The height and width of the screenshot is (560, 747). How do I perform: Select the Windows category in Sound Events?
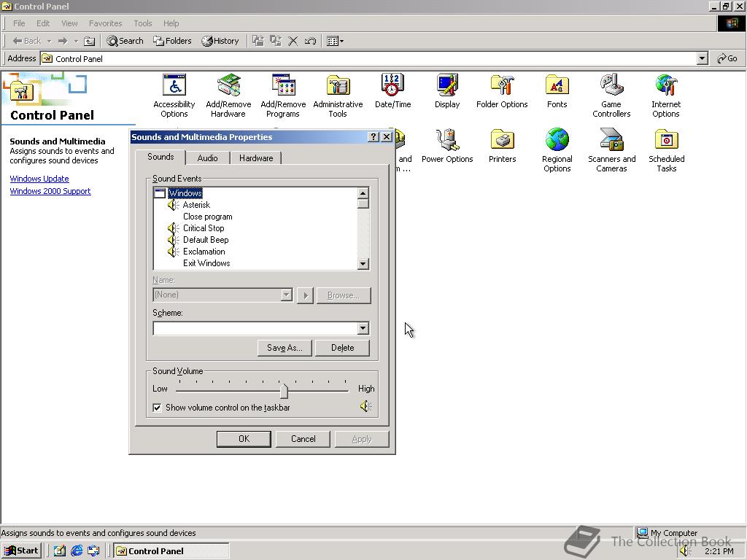(185, 193)
